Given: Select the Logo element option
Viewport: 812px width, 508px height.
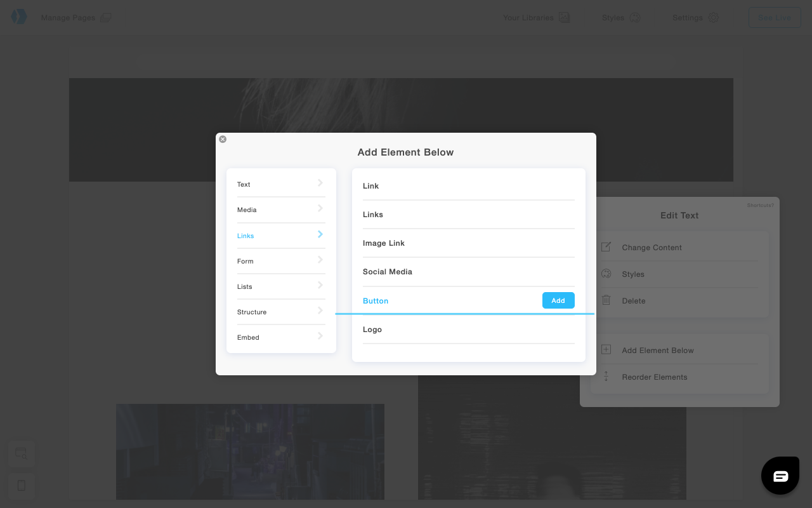Looking at the screenshot, I should click(x=372, y=329).
